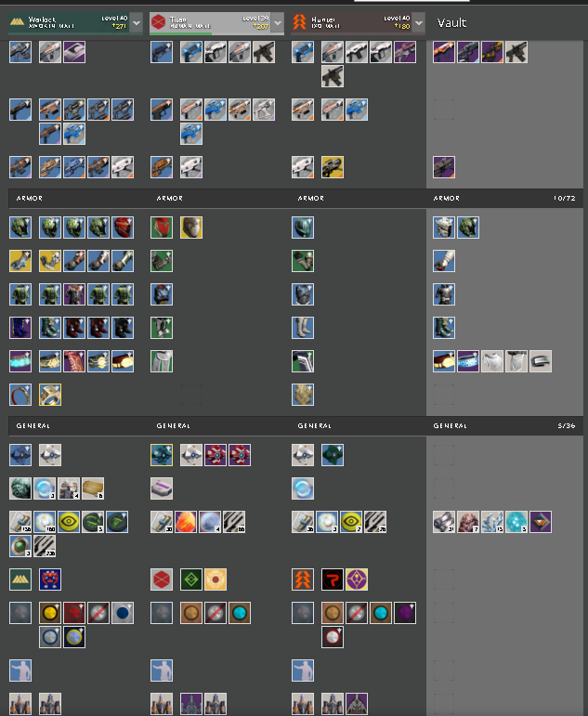588x716 pixels.
Task: Select Titan's green diamond emblem
Action: tap(191, 579)
